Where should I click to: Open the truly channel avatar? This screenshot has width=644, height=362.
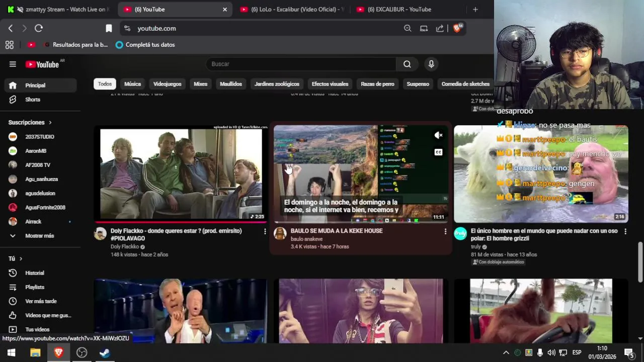click(460, 233)
